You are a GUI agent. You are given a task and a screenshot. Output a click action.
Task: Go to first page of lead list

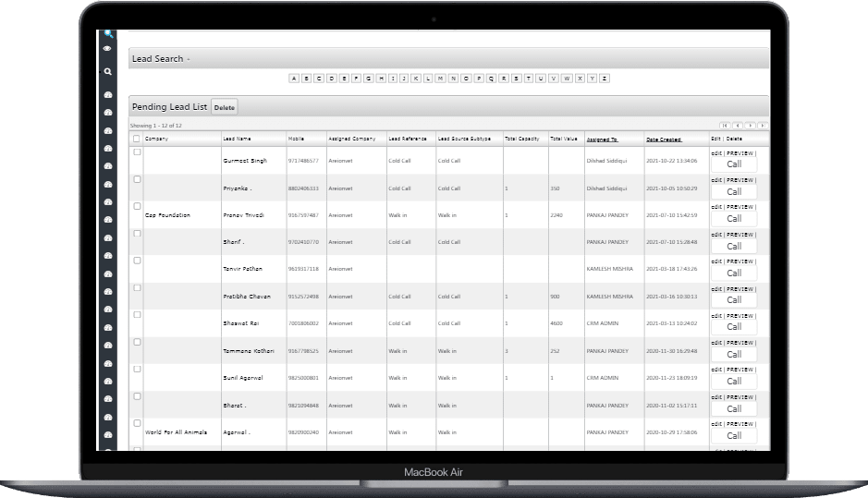725,126
